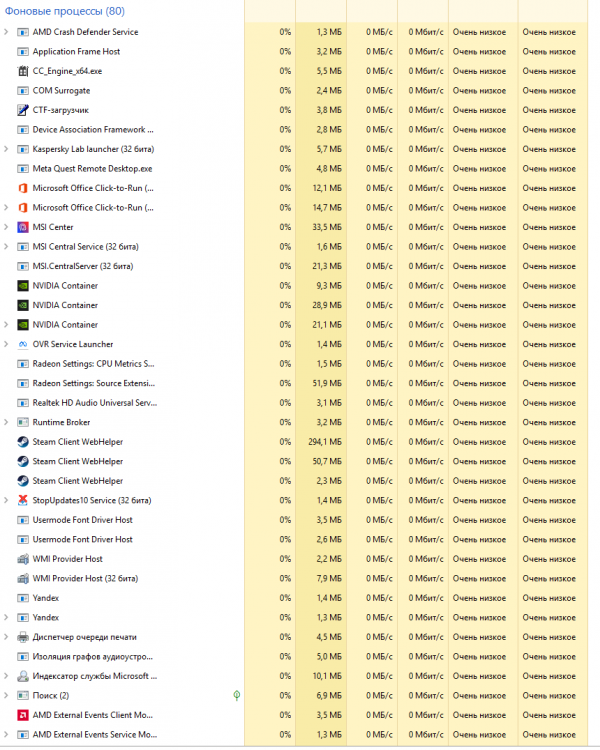Click Steam WebHelper icon using 2,3 МБ
Image resolution: width=600 pixels, height=750 pixels.
pos(22,481)
